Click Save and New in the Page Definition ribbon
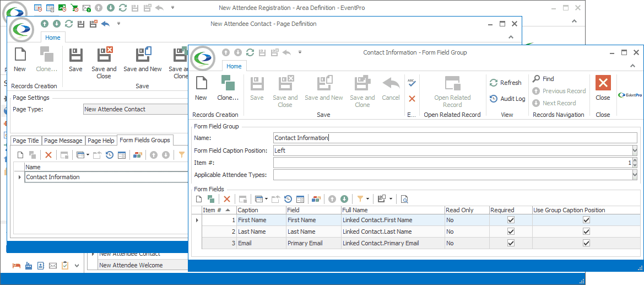This screenshot has width=644, height=285. tap(143, 60)
